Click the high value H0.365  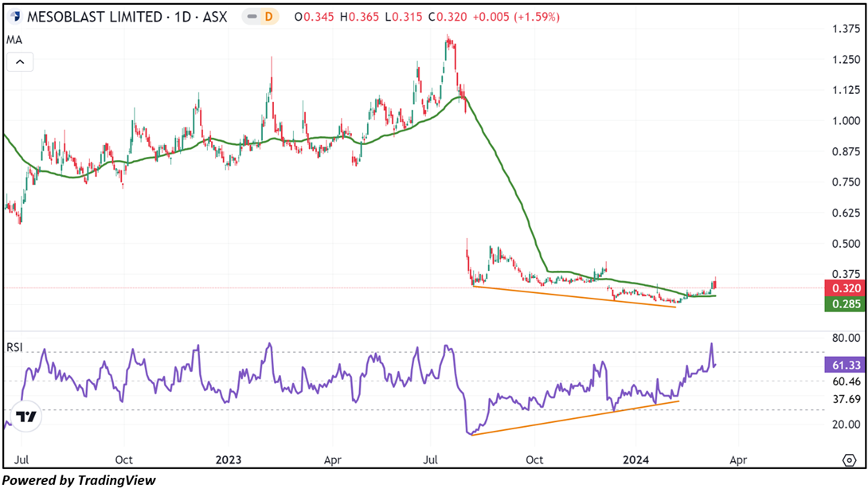click(x=359, y=18)
